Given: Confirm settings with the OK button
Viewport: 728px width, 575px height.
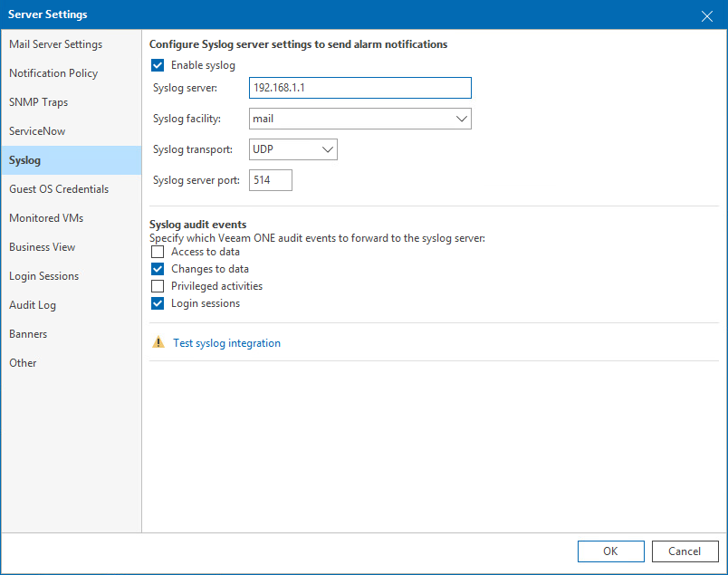Looking at the screenshot, I should coord(611,551).
